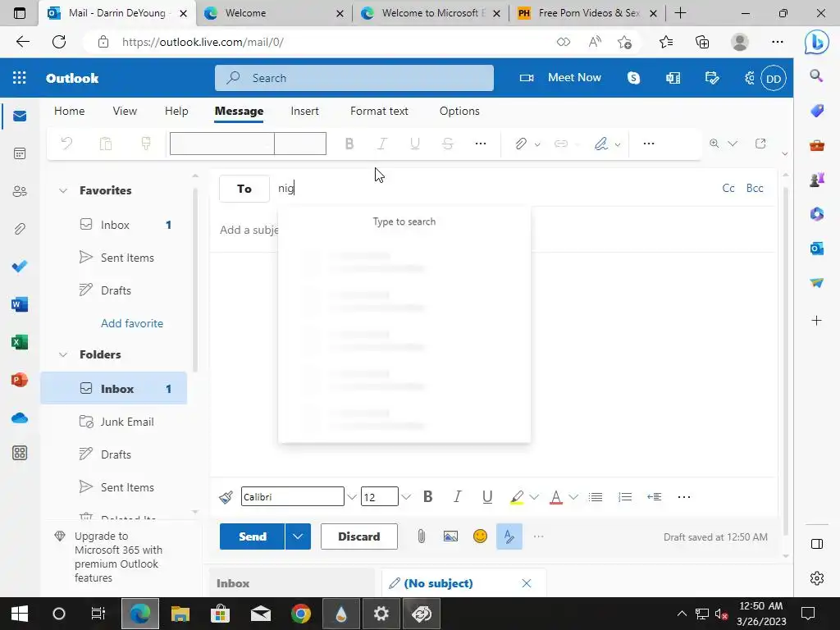Viewport: 840px width, 630px height.
Task: Insert numbered list
Action: coord(624,497)
